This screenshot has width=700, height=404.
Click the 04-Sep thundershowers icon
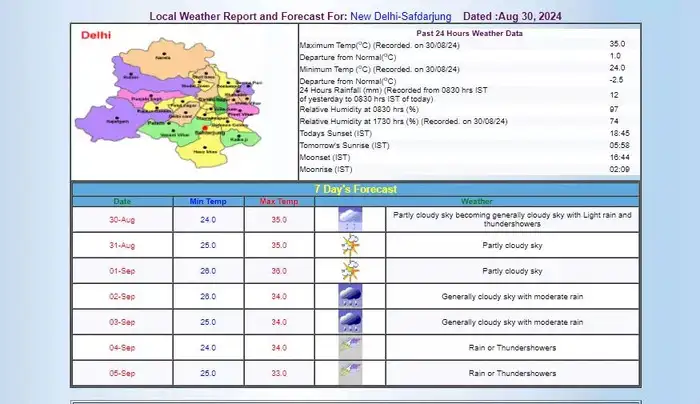(x=350, y=347)
